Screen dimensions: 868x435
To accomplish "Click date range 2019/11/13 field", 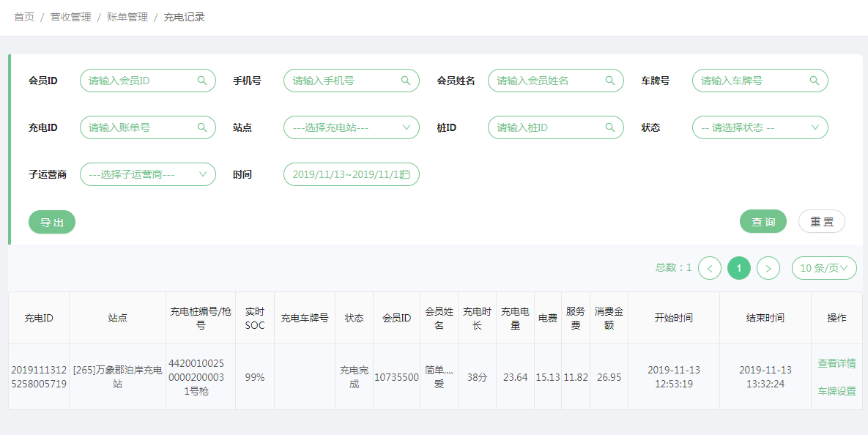I will pos(352,174).
